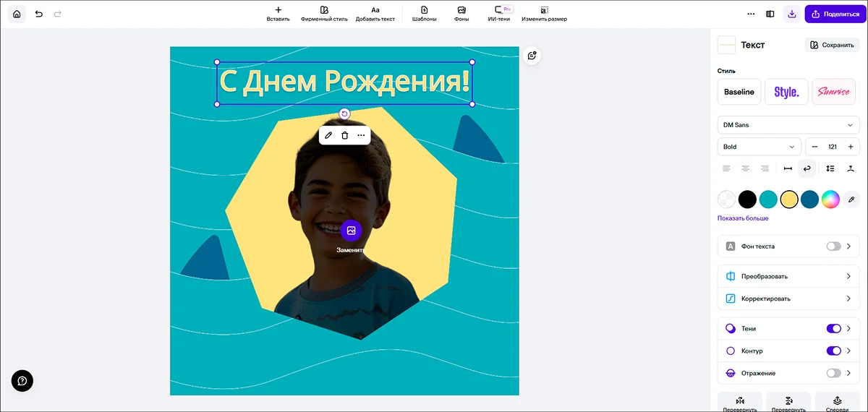Align text to the right
Viewport: 868px width, 412px height.
[x=765, y=168]
